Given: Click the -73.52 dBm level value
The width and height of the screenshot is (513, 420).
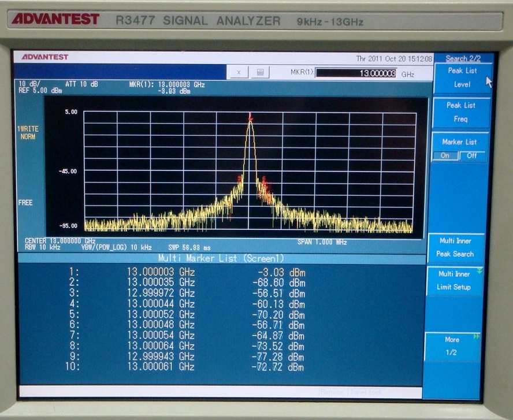Looking at the screenshot, I should 279,347.
